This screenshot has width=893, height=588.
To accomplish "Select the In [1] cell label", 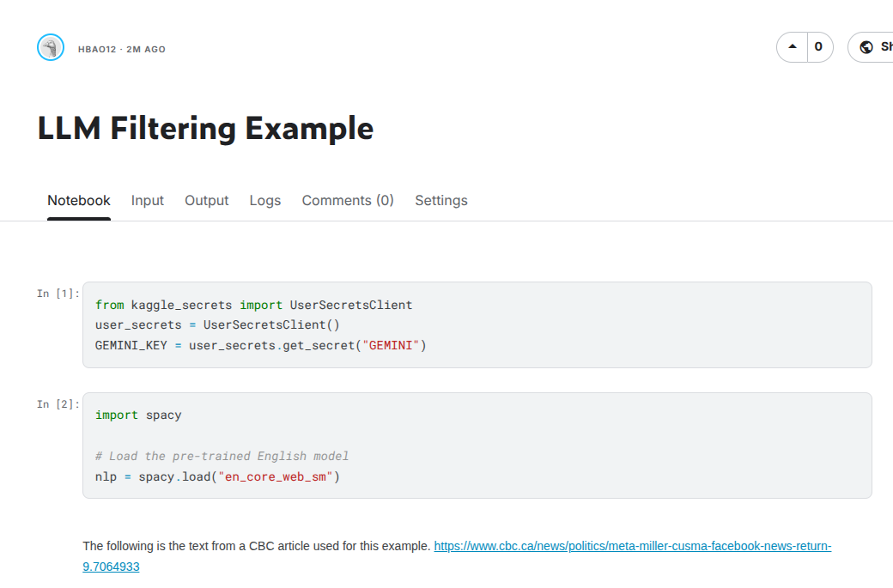I will 58,294.
